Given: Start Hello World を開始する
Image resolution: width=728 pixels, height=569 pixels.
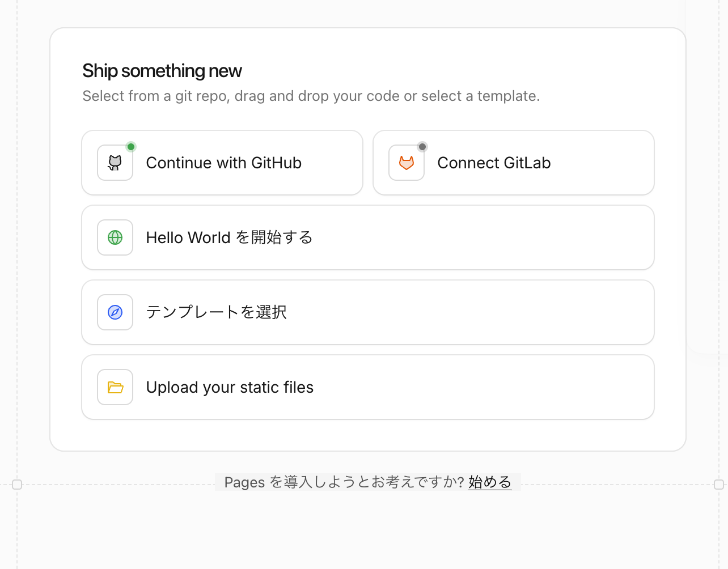Looking at the screenshot, I should [368, 237].
